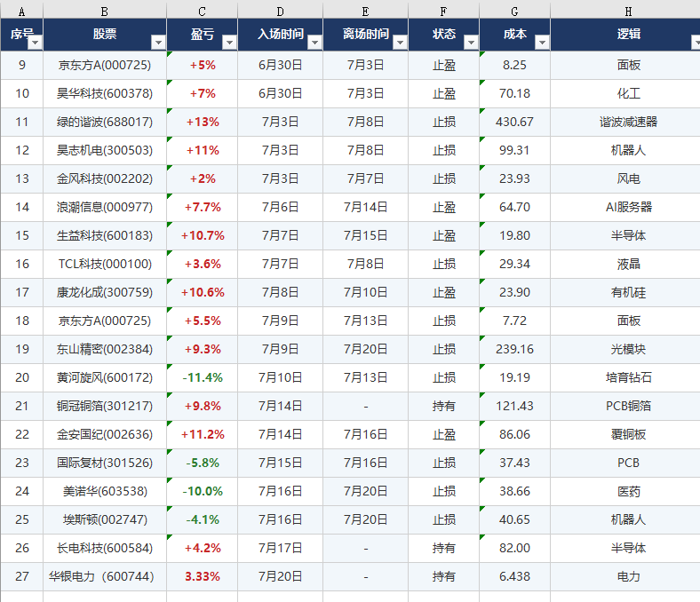This screenshot has height=602, width=700.
Task: Select cell 铜冠铜箔(301217)
Action: (105, 406)
